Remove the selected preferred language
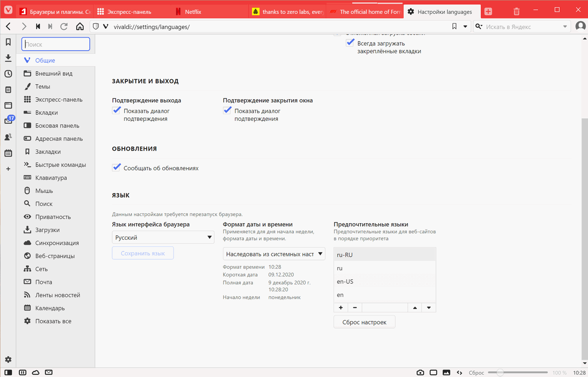The image size is (588, 377). tap(355, 308)
